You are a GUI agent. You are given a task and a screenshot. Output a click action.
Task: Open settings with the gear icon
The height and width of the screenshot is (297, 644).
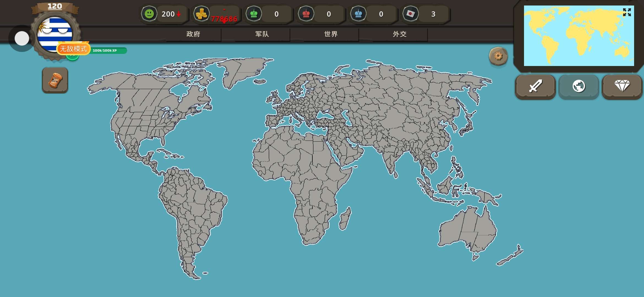(498, 56)
